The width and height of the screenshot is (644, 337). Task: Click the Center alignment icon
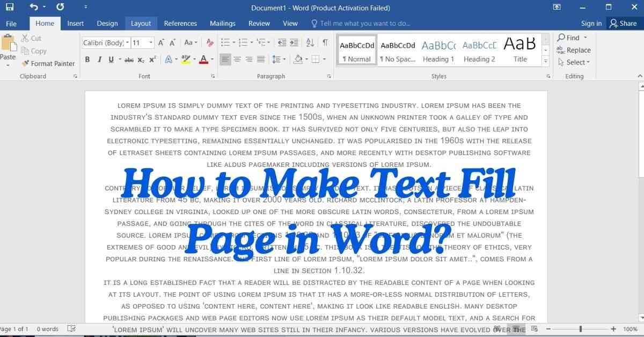(x=237, y=60)
